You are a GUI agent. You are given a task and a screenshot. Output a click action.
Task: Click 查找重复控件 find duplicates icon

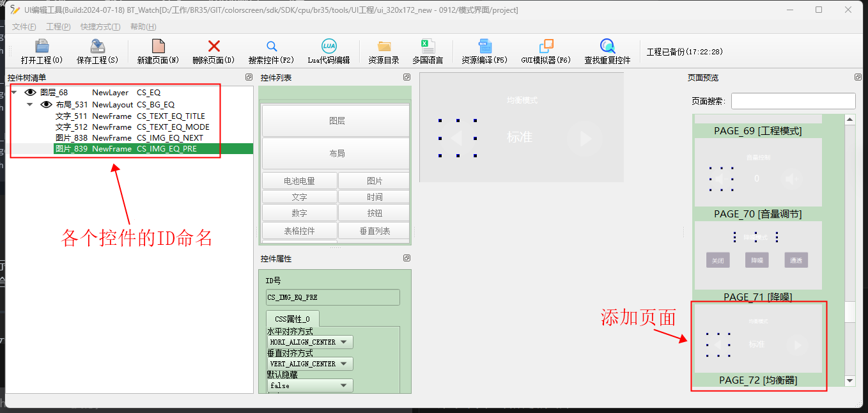coord(607,47)
